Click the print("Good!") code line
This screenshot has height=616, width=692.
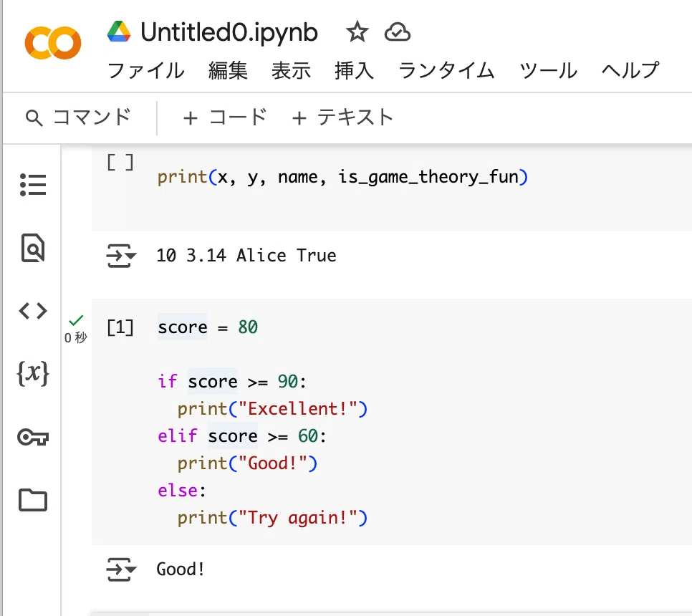[x=247, y=463]
